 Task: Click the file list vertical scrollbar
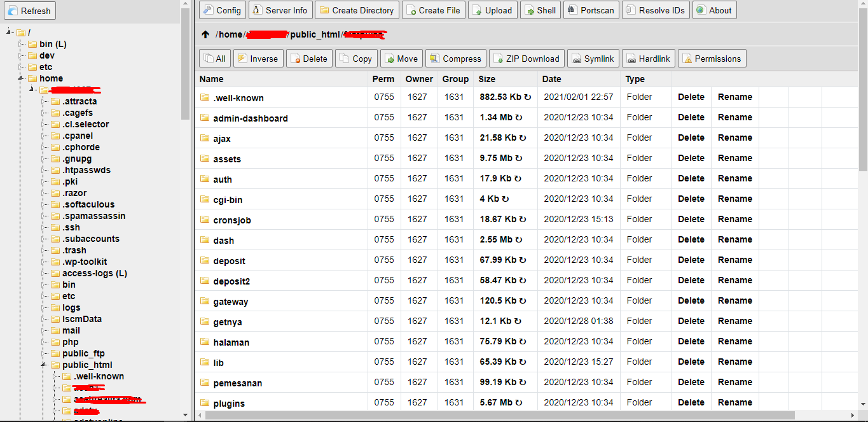point(863,89)
